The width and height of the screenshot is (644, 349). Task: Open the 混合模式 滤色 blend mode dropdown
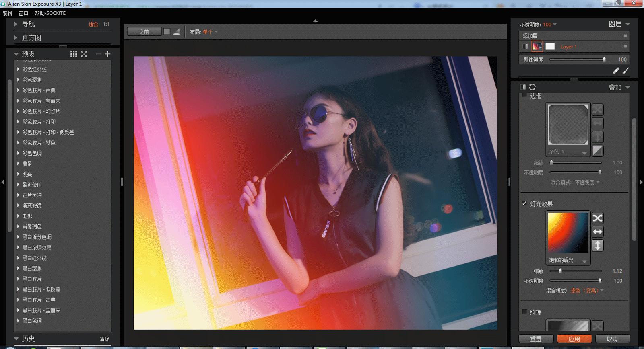pos(587,290)
